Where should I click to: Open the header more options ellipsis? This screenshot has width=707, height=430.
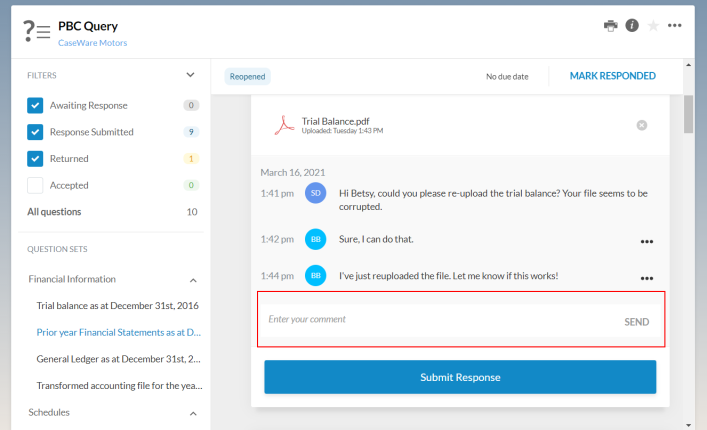[x=675, y=26]
